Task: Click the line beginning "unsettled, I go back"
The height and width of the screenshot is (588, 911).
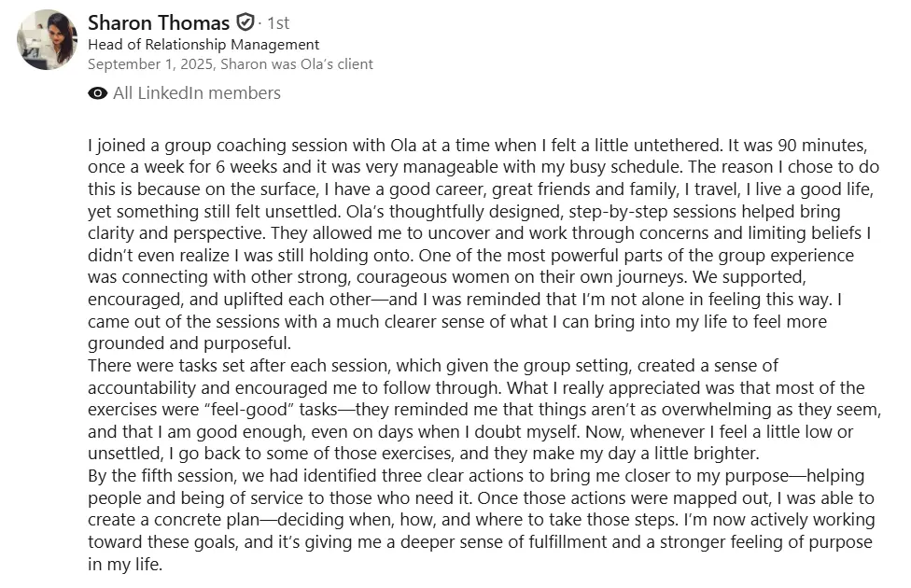Action: click(x=424, y=454)
